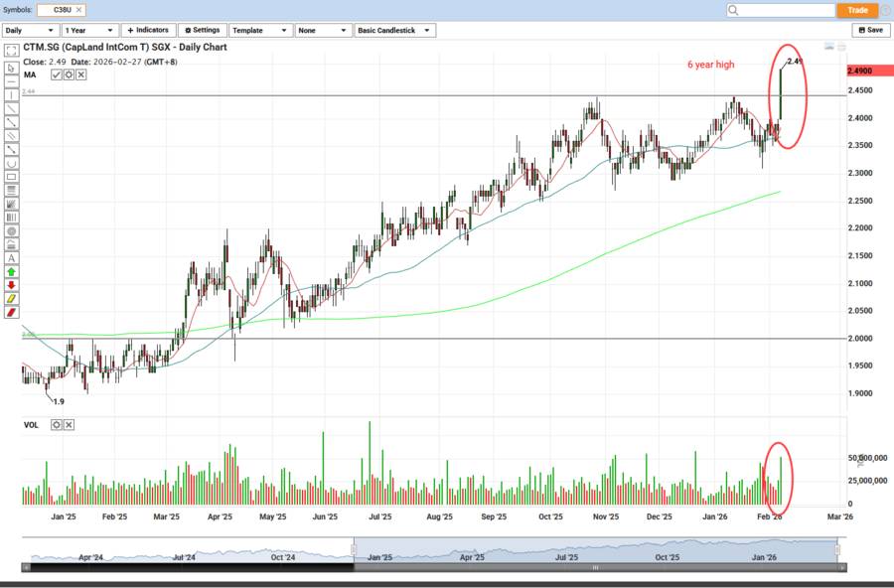Click the Indicators button
This screenshot has width=894, height=588.
[148, 30]
